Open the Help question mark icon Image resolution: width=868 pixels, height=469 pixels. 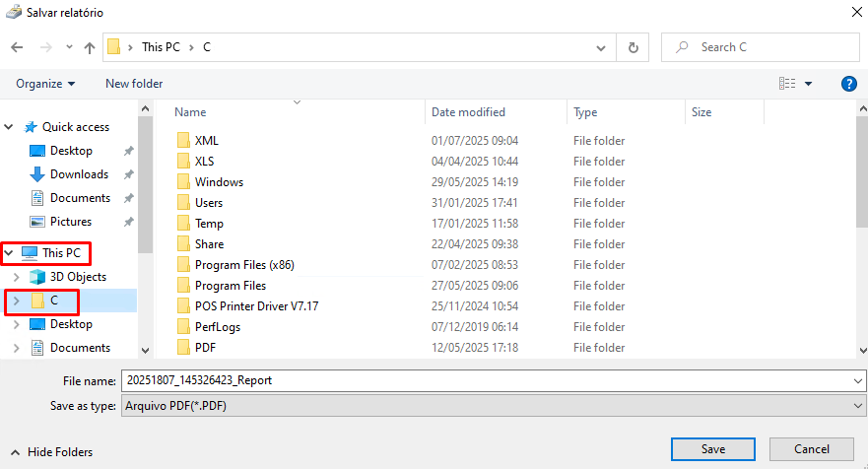click(848, 84)
